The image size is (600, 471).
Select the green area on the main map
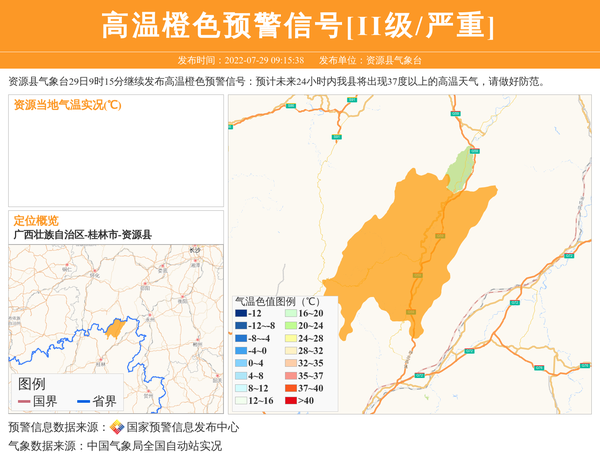pyautogui.click(x=459, y=170)
